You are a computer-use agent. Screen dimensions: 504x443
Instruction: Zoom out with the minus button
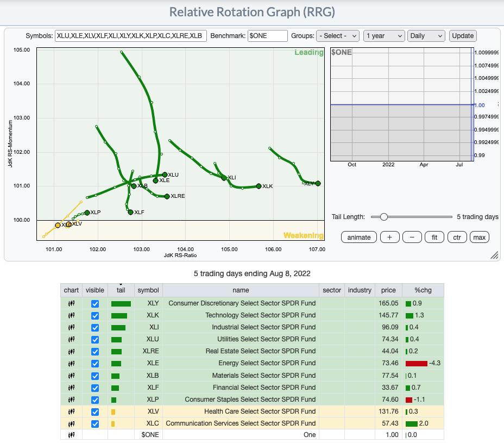(412, 238)
